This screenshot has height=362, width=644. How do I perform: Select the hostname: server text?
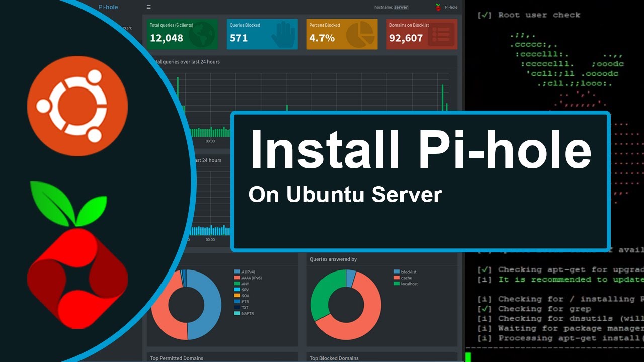tap(391, 7)
